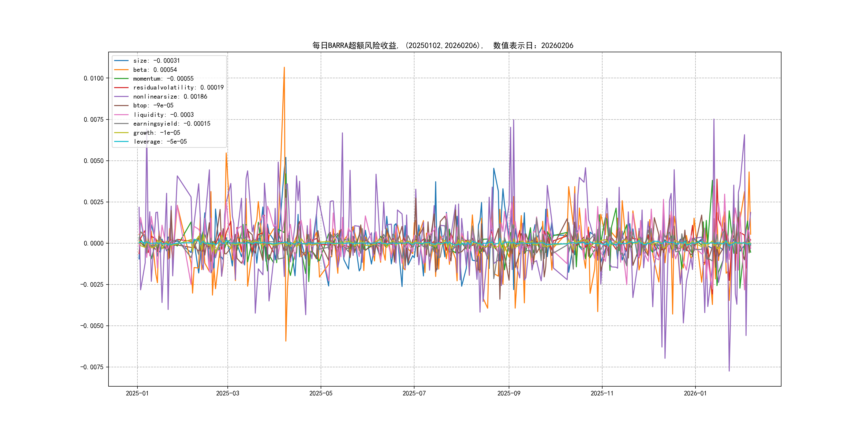Screen dimensions: 868x434
Task: Click the 2025-11 x-axis tick label
Action: (x=602, y=393)
